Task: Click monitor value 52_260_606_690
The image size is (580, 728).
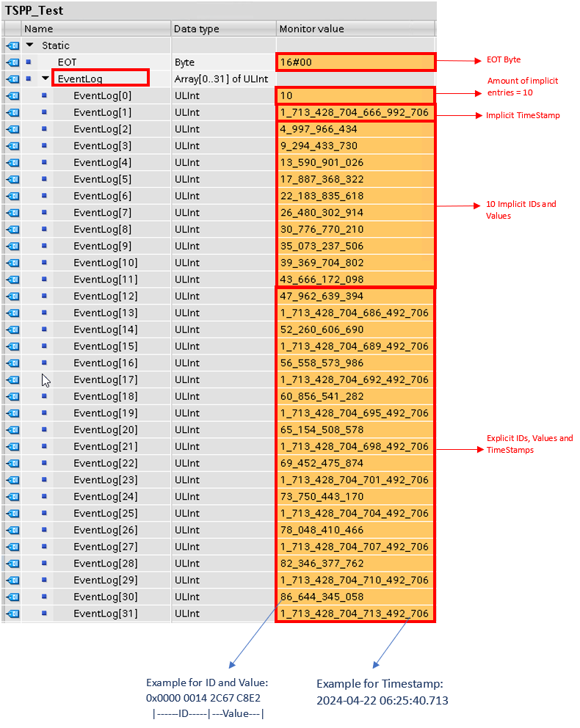Action: 355,330
